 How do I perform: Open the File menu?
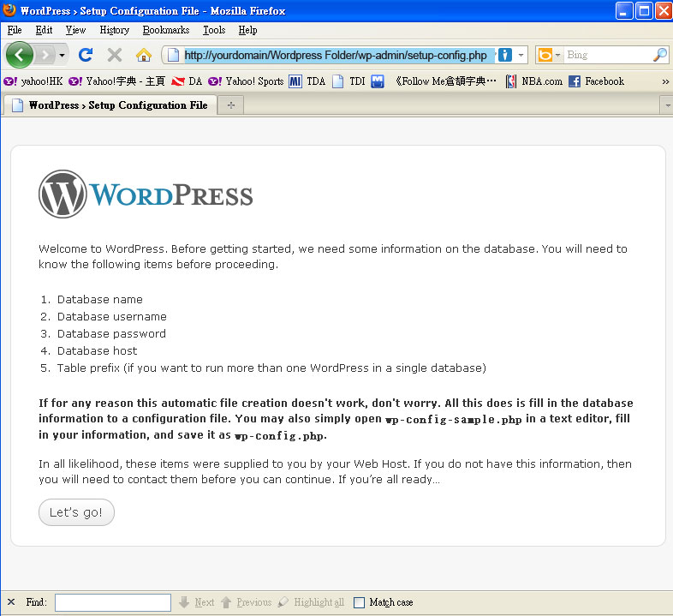pyautogui.click(x=15, y=30)
